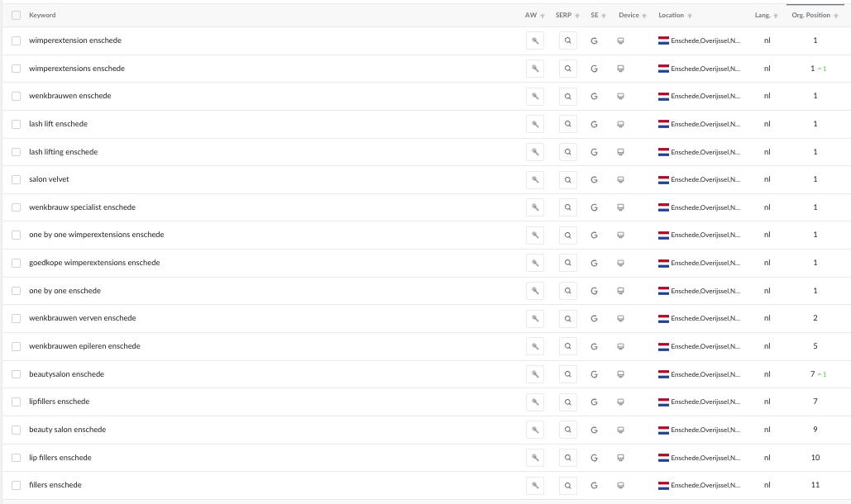View SERP for one by one enschede
Screen dimensions: 851x504
567,291
